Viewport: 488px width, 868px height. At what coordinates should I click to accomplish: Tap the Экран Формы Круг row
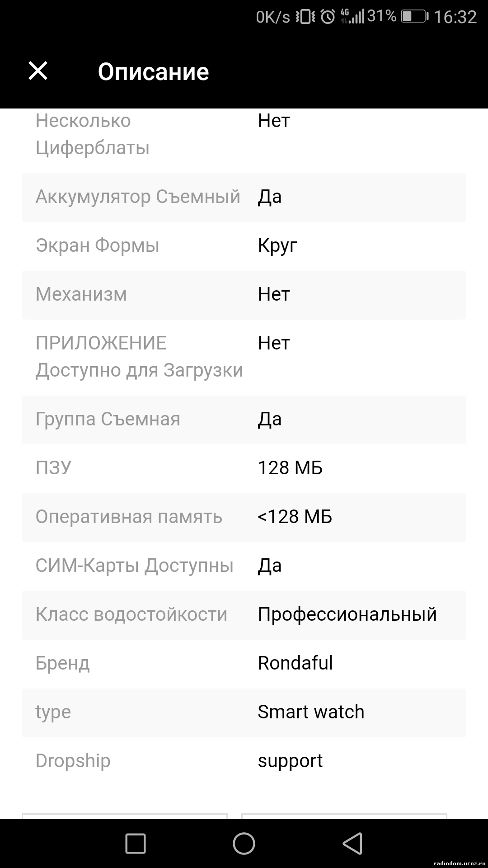[244, 246]
